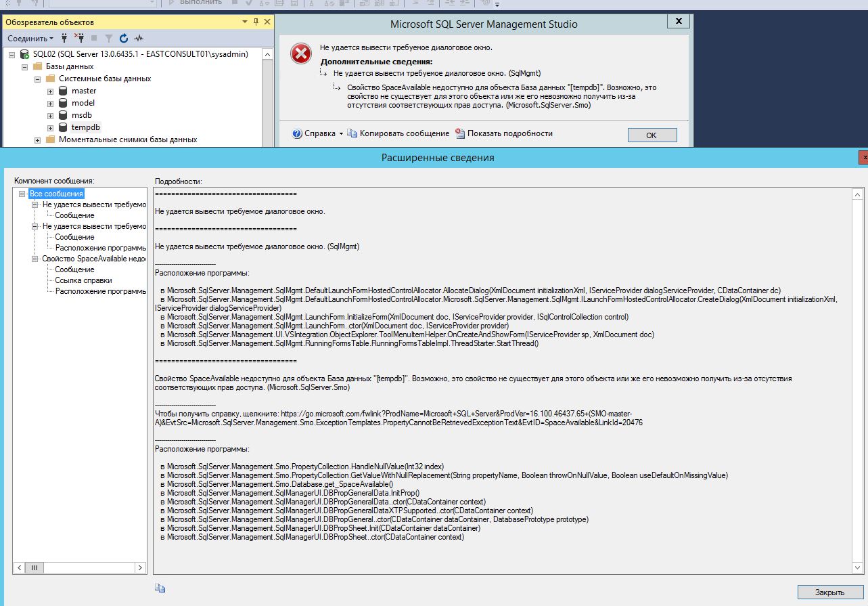Open window position menu of Обозреватель объектов
The width and height of the screenshot is (868, 606).
pos(245,22)
